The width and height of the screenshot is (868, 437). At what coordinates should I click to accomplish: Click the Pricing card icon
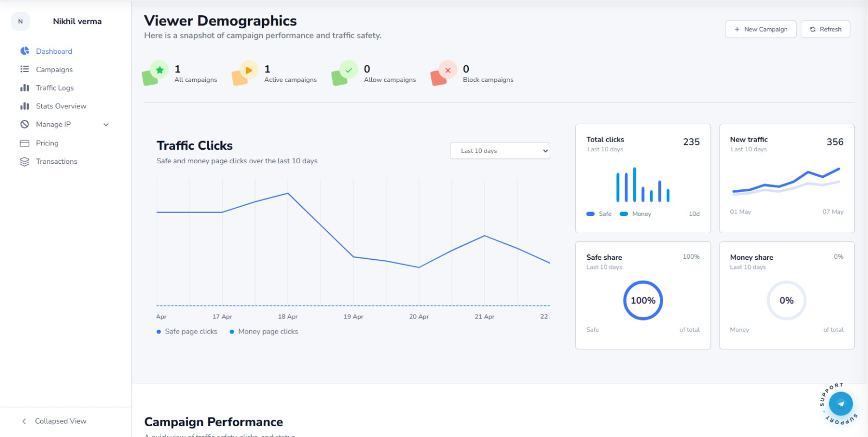tap(25, 143)
